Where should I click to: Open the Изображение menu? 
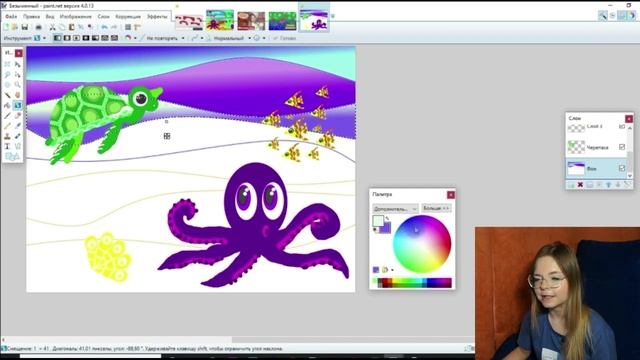pyautogui.click(x=76, y=17)
